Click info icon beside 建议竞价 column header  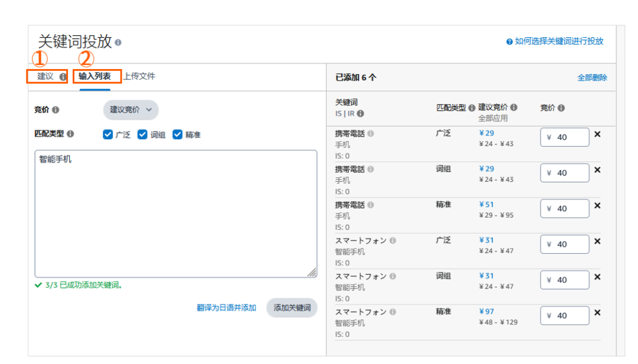coord(514,107)
